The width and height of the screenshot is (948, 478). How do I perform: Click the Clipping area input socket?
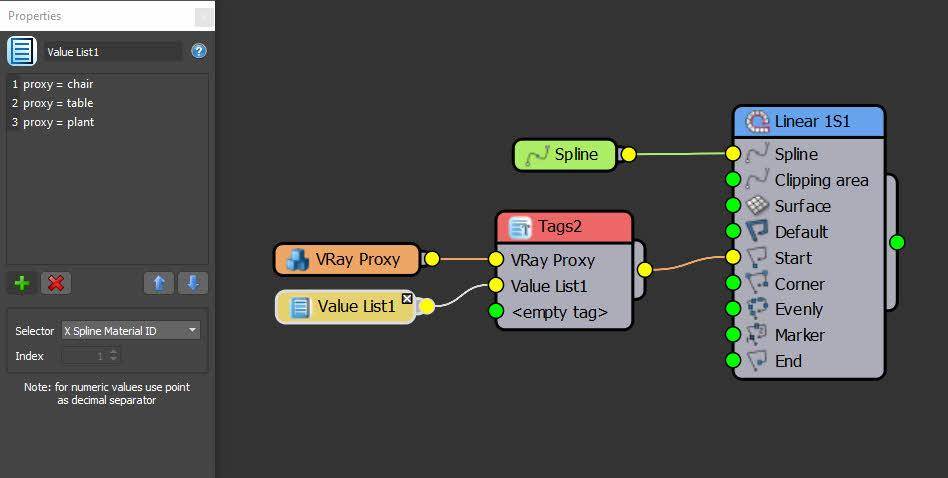pos(733,180)
